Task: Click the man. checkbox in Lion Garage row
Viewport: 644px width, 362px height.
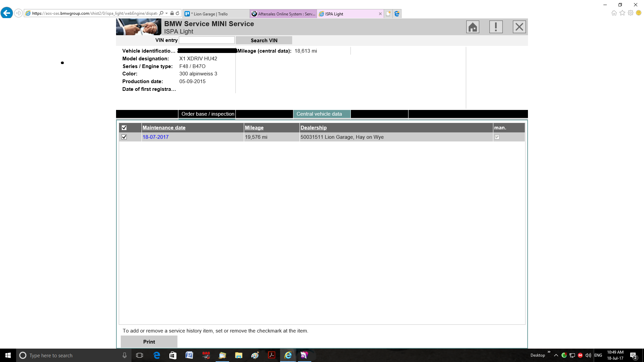Action: [x=497, y=137]
